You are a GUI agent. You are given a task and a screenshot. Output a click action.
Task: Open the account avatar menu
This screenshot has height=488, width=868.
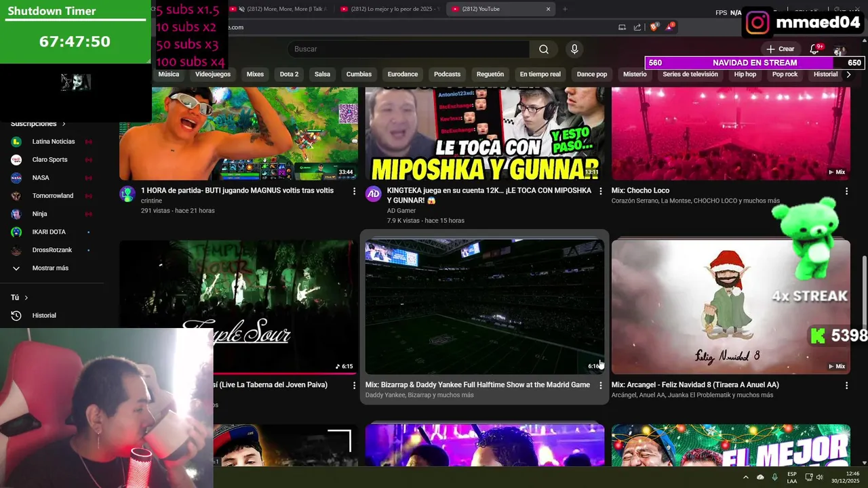840,50
